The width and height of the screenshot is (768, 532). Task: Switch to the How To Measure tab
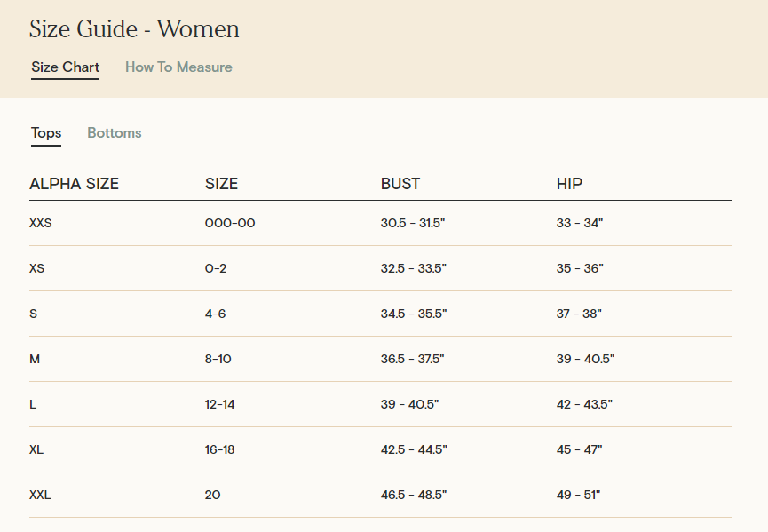178,67
